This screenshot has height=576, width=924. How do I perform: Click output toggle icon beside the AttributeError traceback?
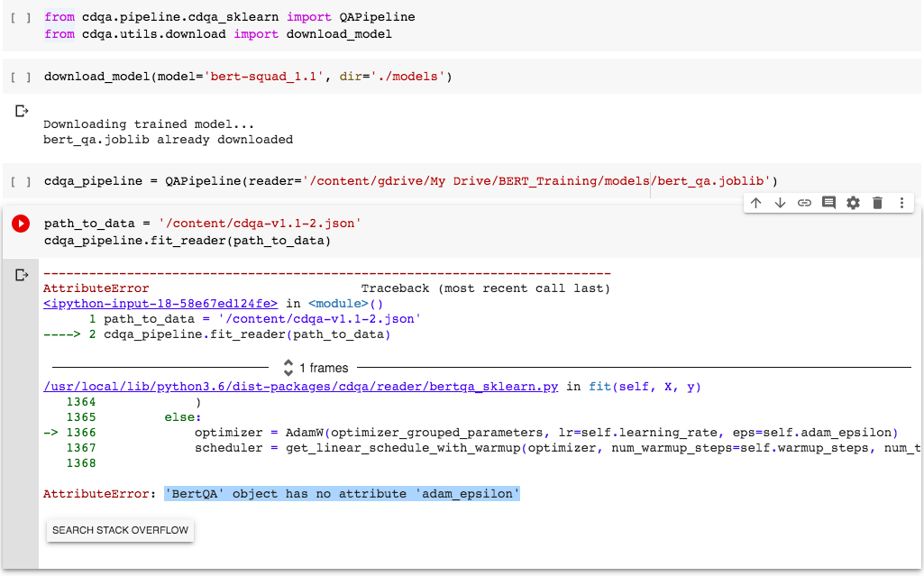(22, 275)
